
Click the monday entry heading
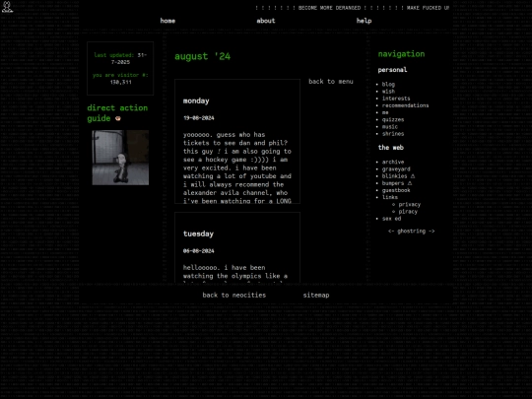(x=196, y=100)
